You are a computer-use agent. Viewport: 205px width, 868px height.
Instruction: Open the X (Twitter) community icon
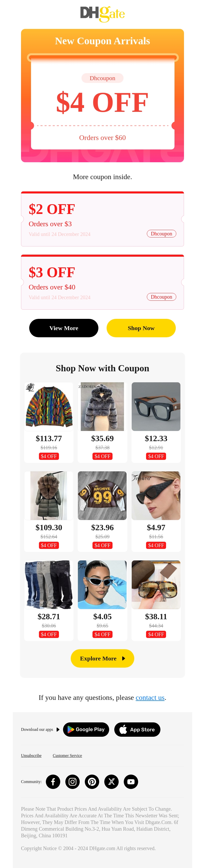click(x=112, y=782)
